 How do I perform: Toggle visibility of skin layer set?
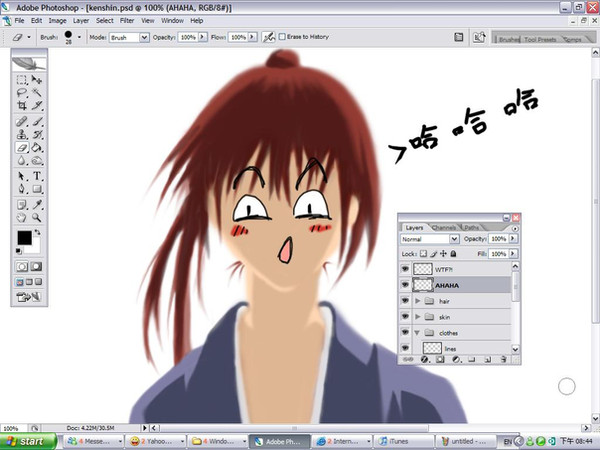[405, 316]
